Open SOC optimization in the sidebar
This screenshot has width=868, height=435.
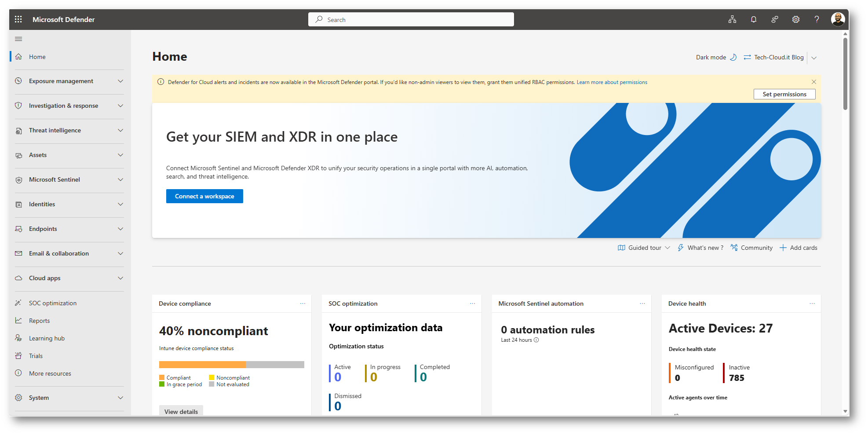[52, 303]
